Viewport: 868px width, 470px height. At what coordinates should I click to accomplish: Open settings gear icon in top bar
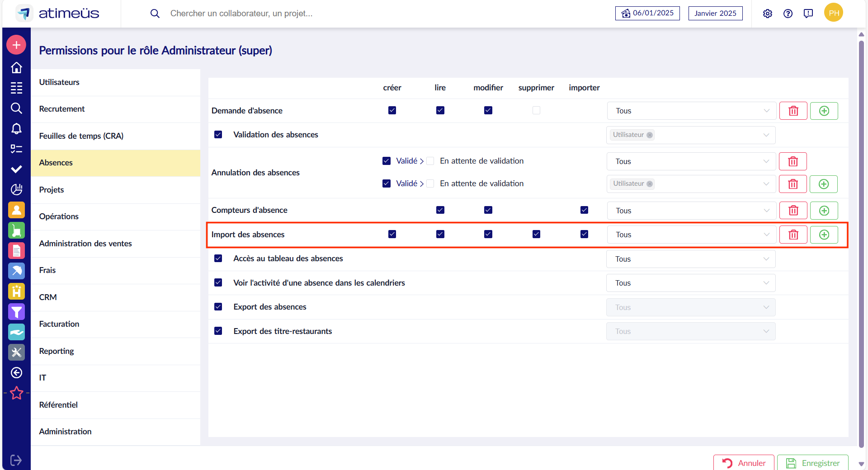tap(767, 14)
